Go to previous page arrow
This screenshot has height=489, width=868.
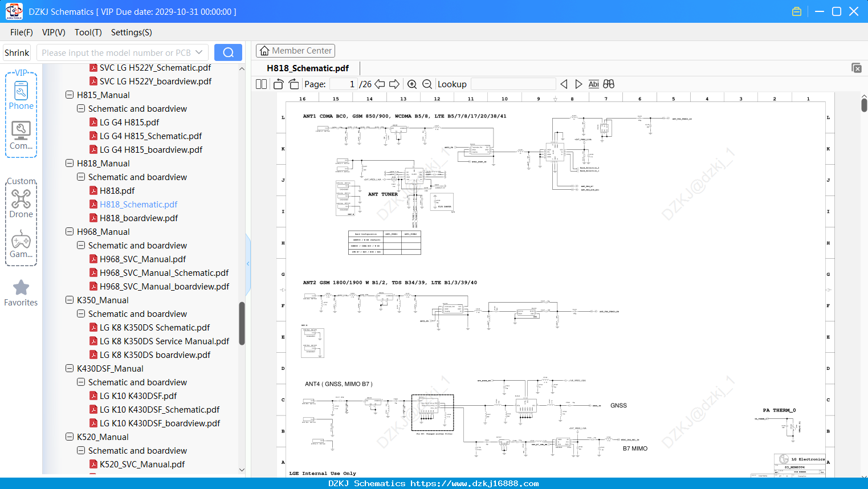tap(380, 84)
